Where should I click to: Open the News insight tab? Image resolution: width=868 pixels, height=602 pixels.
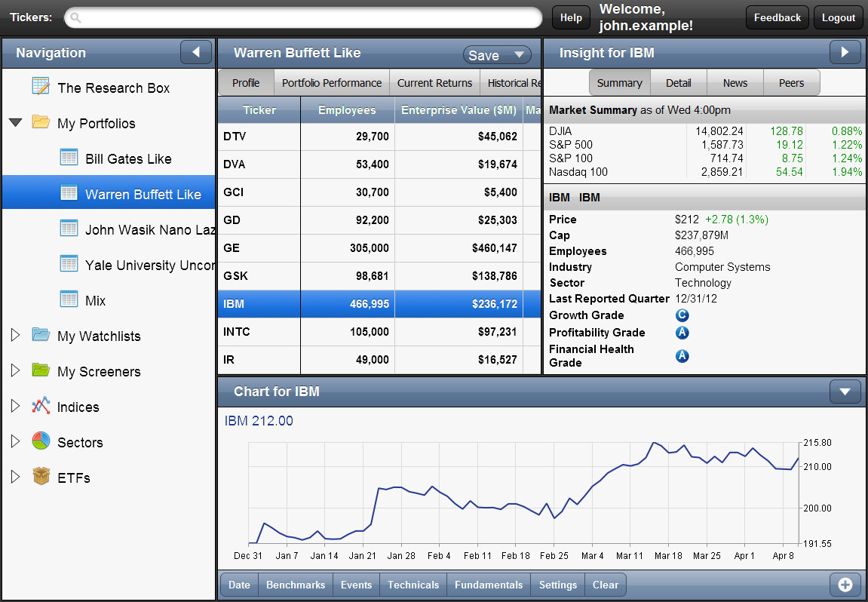click(735, 83)
